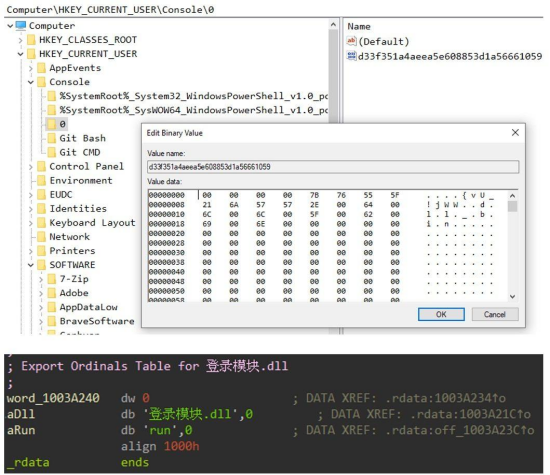Collapse the Console key
550x475 pixels.
point(31,82)
